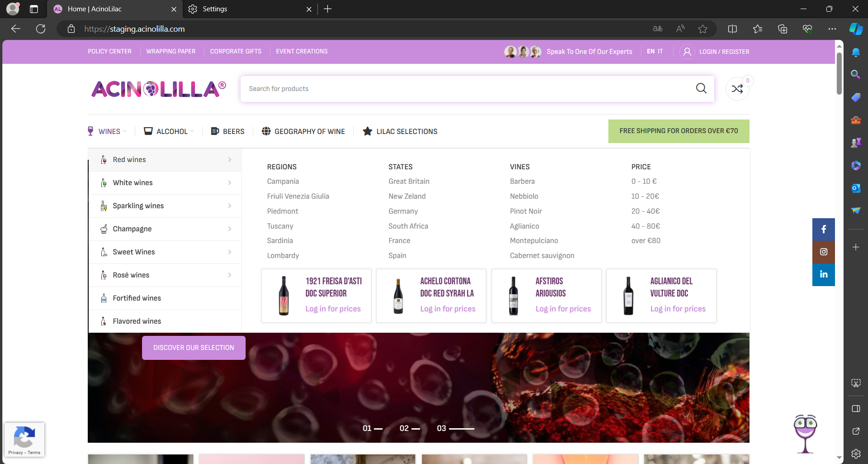Click DISCOVER OUR SELECTION button
The height and width of the screenshot is (464, 868).
(x=194, y=348)
